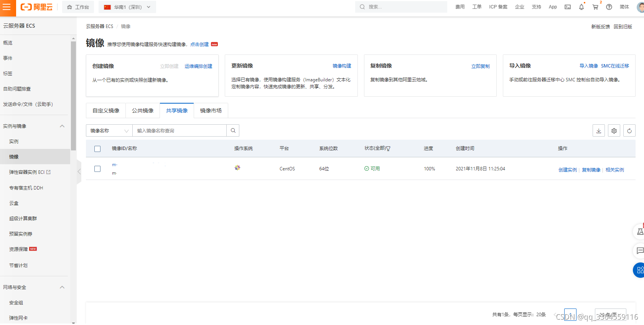
Task: Click the CentOS OS icon in row
Action: [237, 168]
